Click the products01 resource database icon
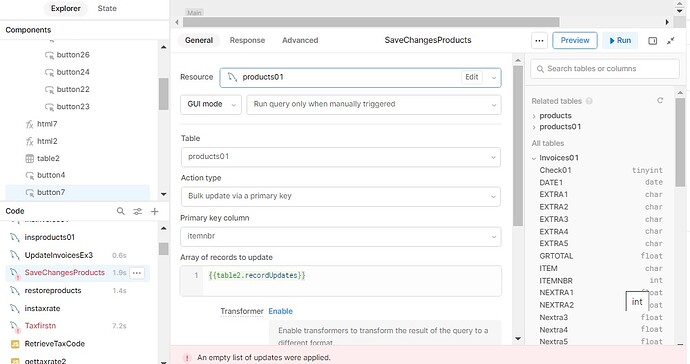This screenshot has height=364, width=690. point(232,77)
